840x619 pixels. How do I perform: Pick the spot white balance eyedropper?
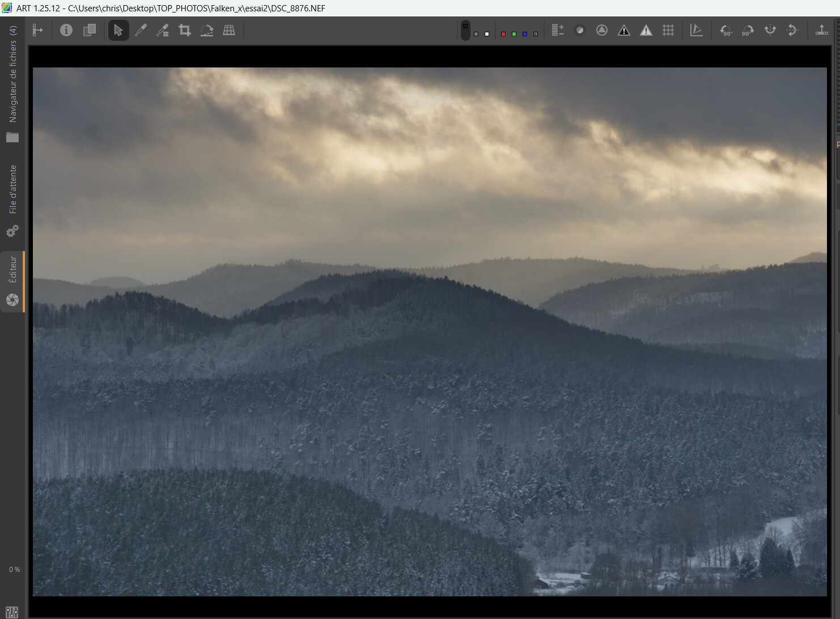point(141,31)
